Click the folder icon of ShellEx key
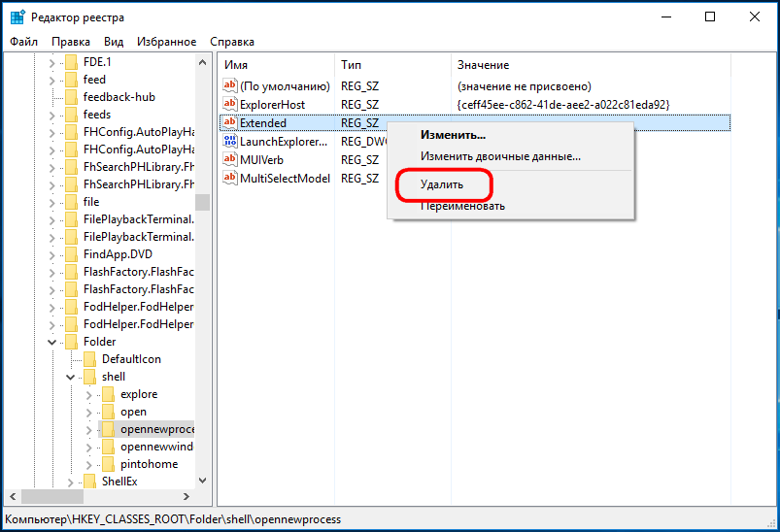This screenshot has height=532, width=780. pos(90,482)
